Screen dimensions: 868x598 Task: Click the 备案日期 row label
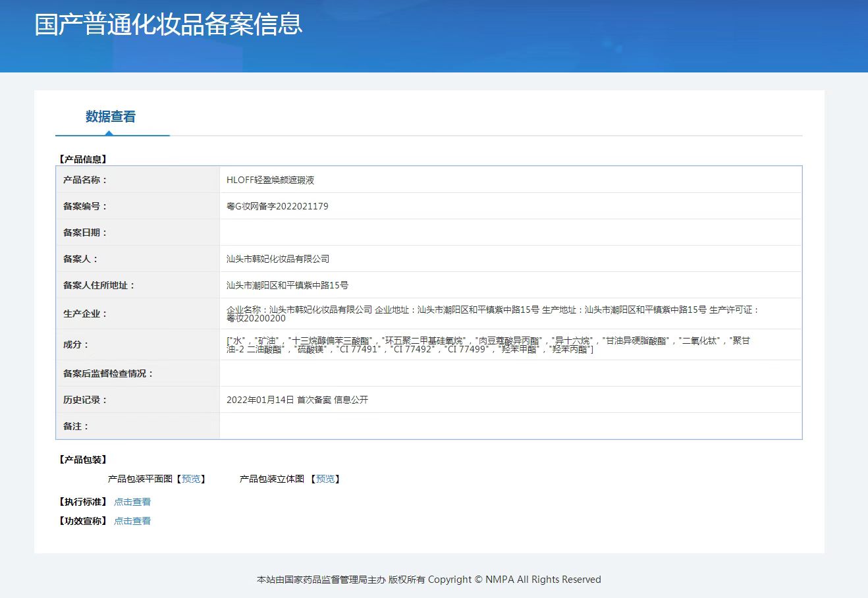85,232
